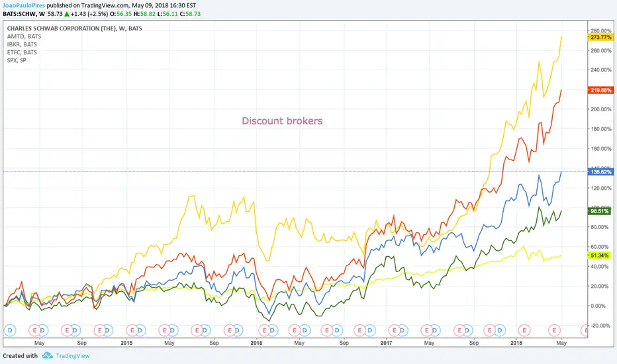The width and height of the screenshot is (617, 364).
Task: Select the CHARLES SCHWAB CORPORATION legend title
Action: 74,28
